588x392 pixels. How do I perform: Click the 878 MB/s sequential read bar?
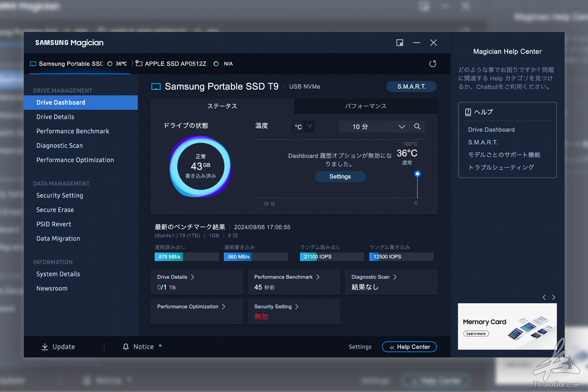click(x=187, y=257)
